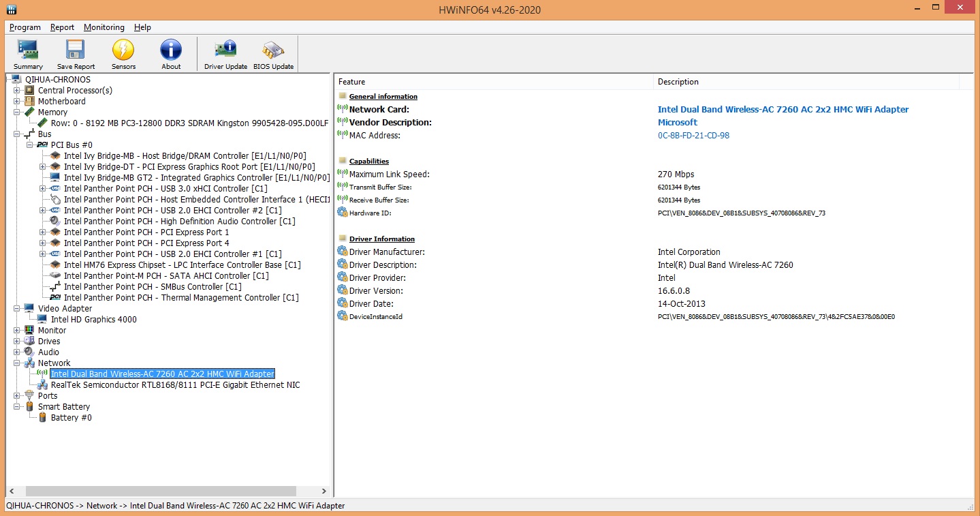Expand the Monitor node

[16, 330]
